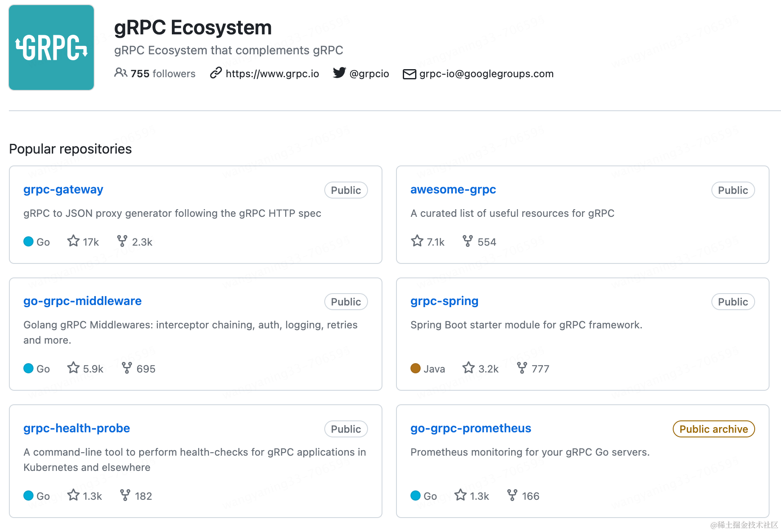The image size is (781, 532).
Task: Click the Go language dot on go-grpc-prometheus
Action: (x=416, y=496)
